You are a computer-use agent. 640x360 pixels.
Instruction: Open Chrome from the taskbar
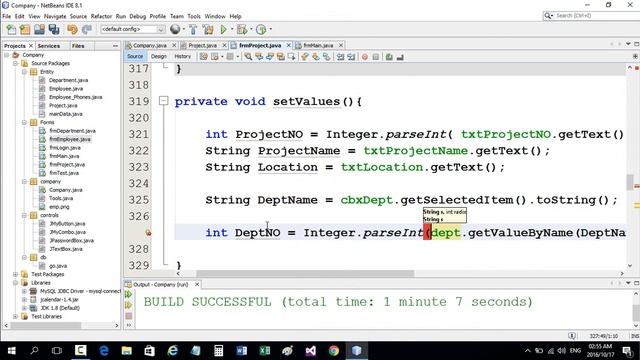(333, 351)
